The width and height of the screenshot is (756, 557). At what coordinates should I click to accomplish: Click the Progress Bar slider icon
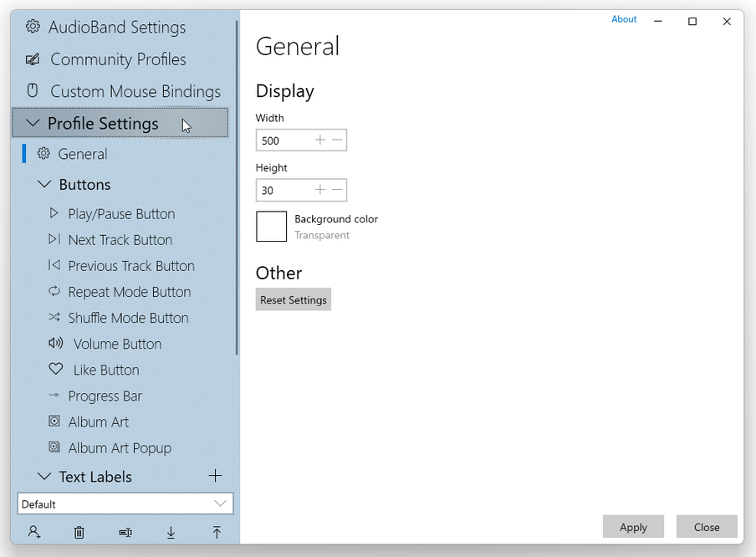click(54, 395)
